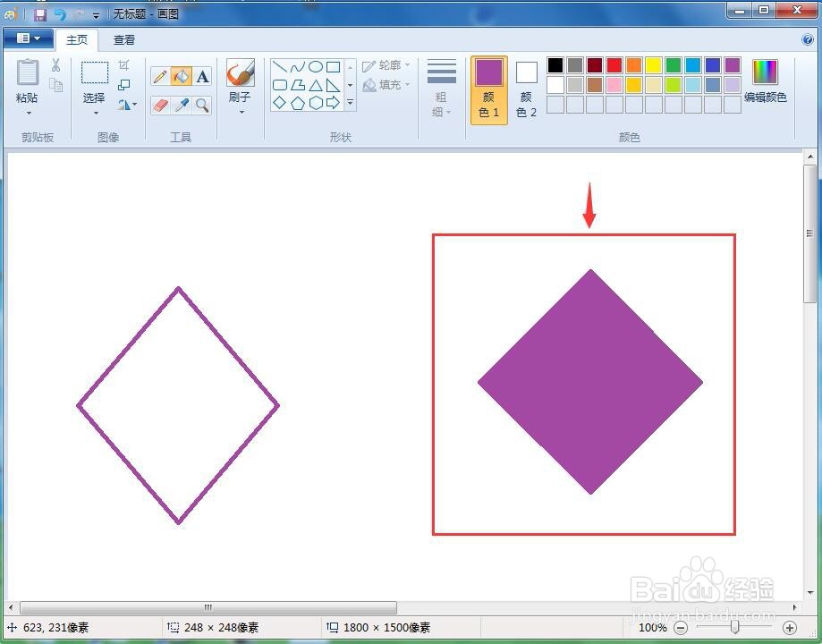Click the Brushes (刷子) icon
This screenshot has width=822, height=644.
click(240, 72)
